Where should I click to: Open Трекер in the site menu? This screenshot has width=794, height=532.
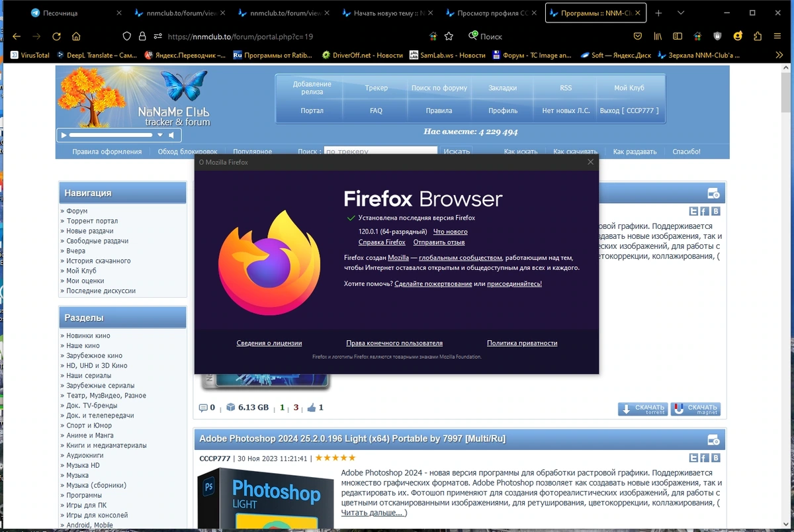(x=376, y=87)
